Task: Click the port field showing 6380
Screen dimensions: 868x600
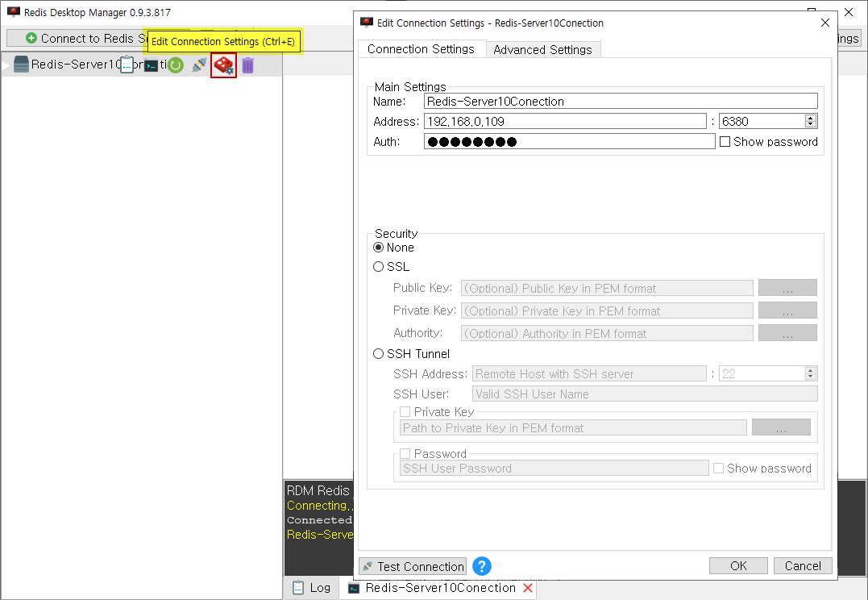Action: pyautogui.click(x=762, y=121)
